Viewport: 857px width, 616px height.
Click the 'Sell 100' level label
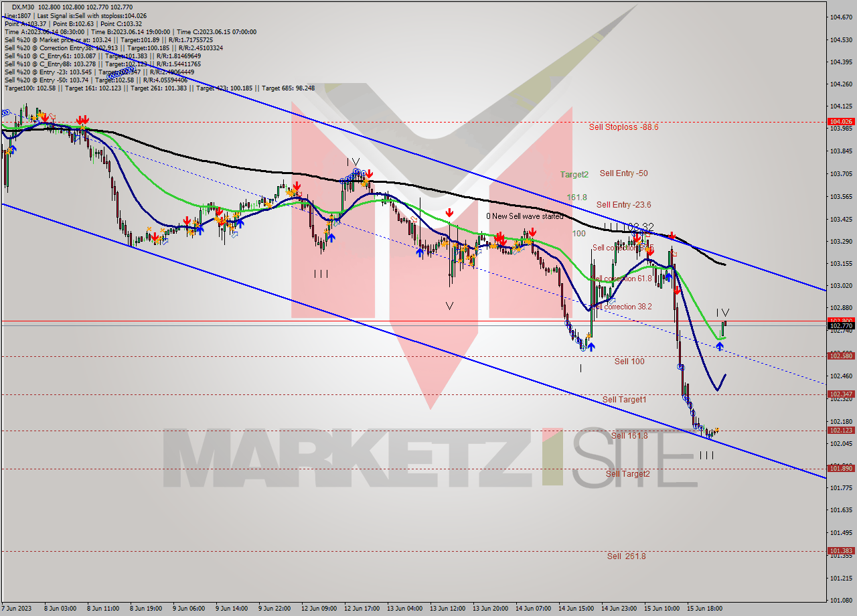(x=629, y=362)
